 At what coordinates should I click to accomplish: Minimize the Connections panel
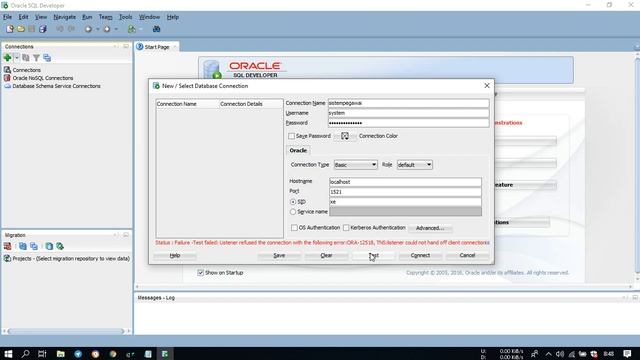pyautogui.click(x=126, y=46)
